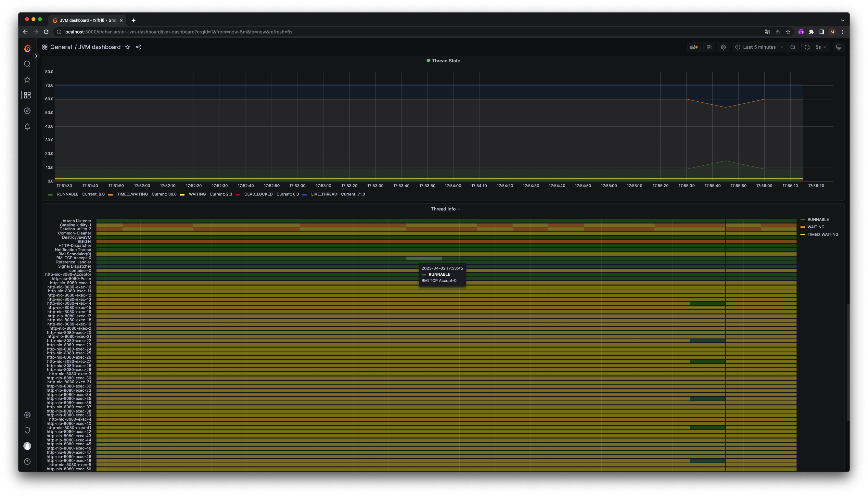Save dashboard using the disk icon
The image size is (868, 496).
point(709,47)
